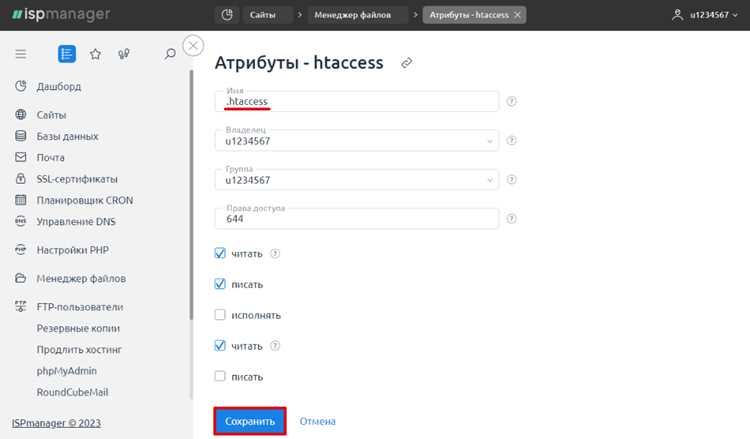Open the hamburger menu icon in sidebar

tap(21, 54)
